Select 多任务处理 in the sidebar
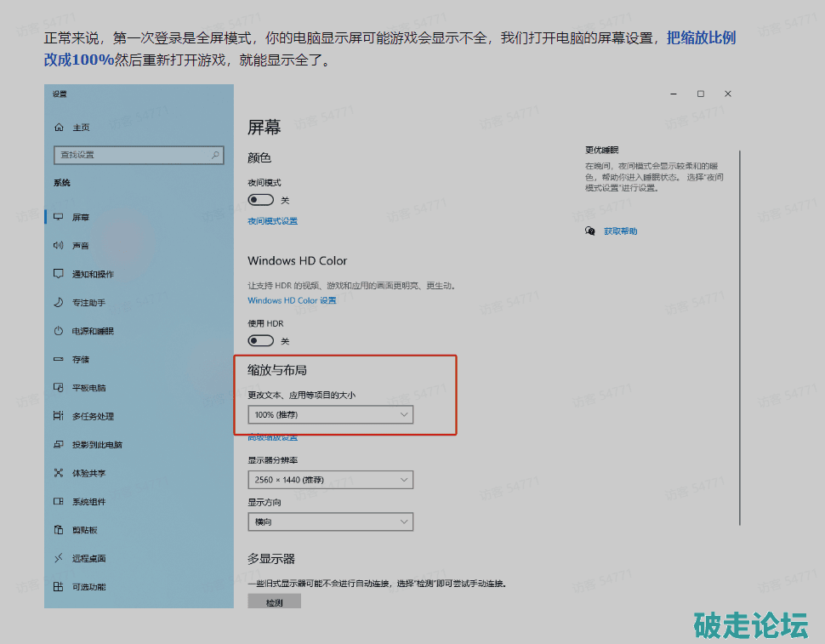This screenshot has height=644, width=825. point(93,417)
